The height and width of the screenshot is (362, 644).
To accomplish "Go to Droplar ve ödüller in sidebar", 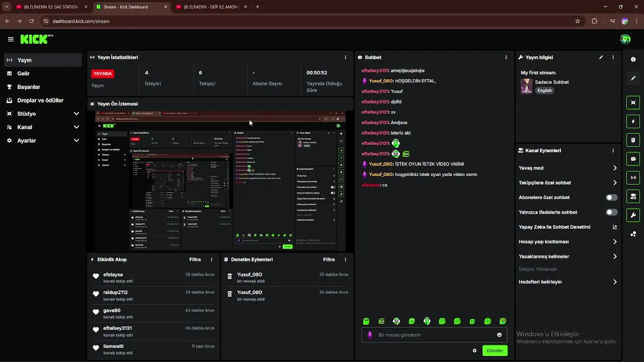I will (x=43, y=100).
